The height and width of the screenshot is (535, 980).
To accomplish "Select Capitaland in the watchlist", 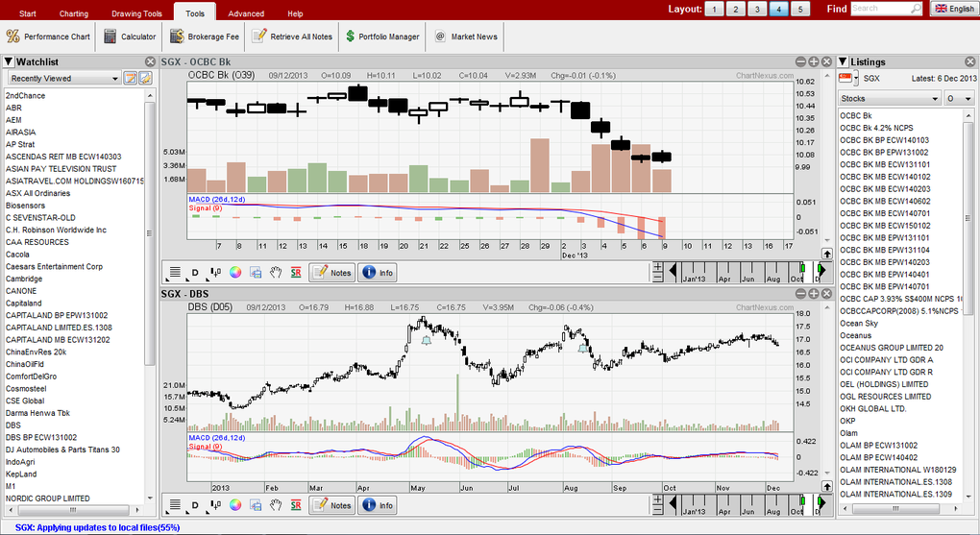I will pos(24,304).
